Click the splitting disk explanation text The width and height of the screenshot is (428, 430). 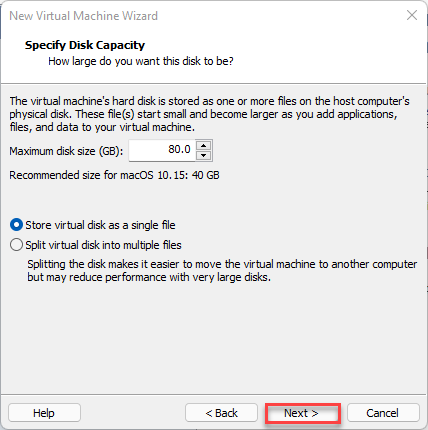point(222,270)
